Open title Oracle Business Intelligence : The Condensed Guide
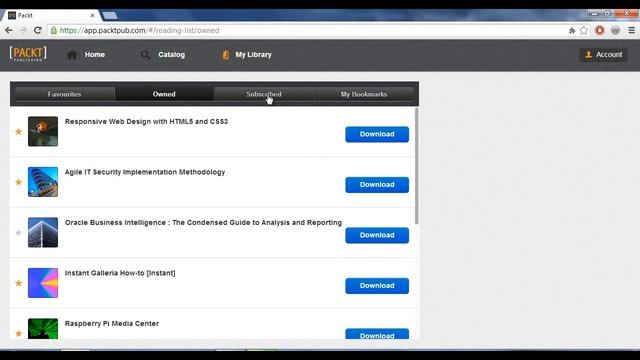The width and height of the screenshot is (640, 360). pyautogui.click(x=203, y=222)
